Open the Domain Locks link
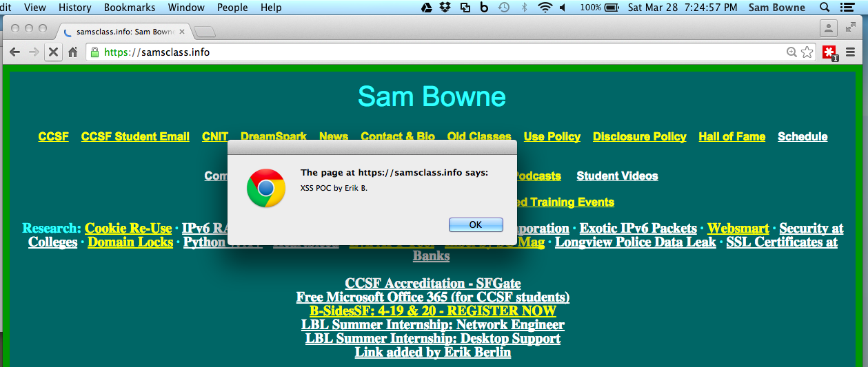Viewport: 868px width, 367px height. [130, 242]
